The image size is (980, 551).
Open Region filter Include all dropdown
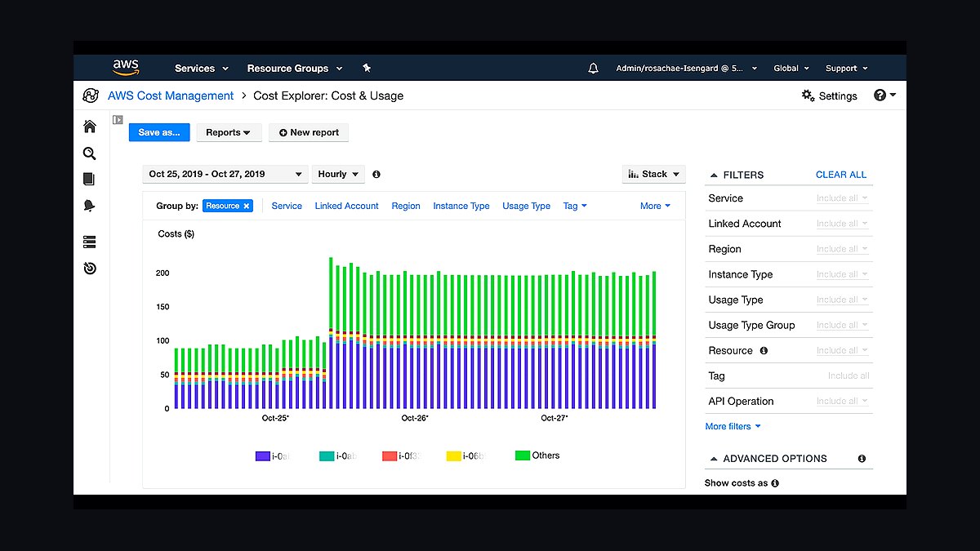tap(843, 249)
